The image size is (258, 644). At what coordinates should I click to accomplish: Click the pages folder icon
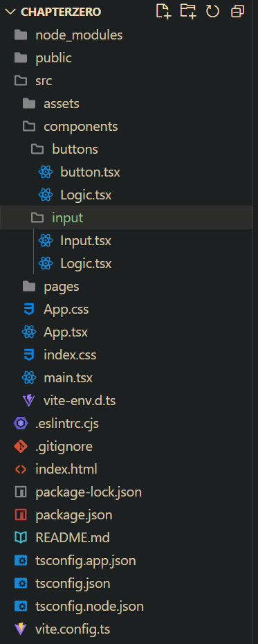click(29, 286)
